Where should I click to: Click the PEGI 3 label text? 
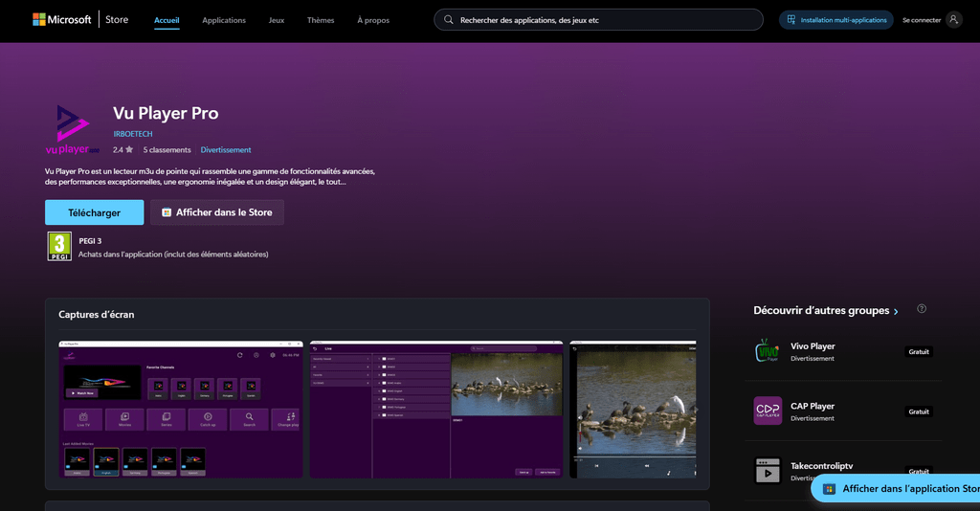(x=90, y=241)
